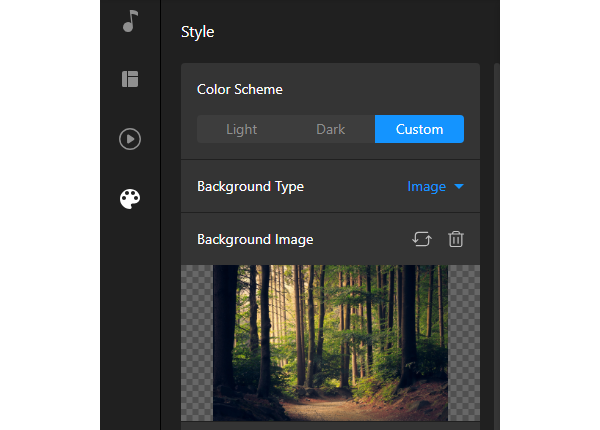Switch color scheme to Light
Screen dimensions: 600x430
[x=241, y=129]
